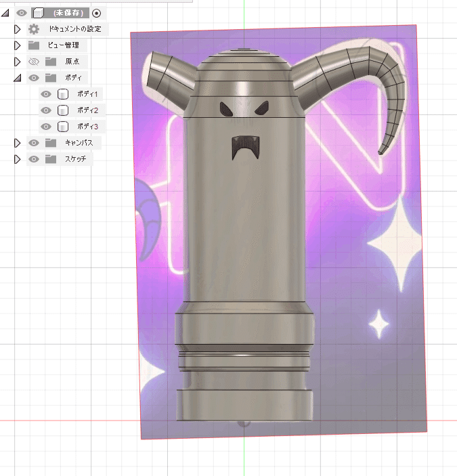The height and width of the screenshot is (476, 457).
Task: Hide ボディ3 with its eye icon
Action: coord(46,127)
